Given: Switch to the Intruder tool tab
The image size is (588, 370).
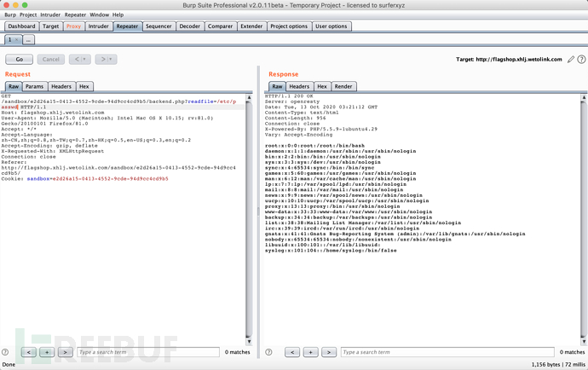Looking at the screenshot, I should (98, 26).
